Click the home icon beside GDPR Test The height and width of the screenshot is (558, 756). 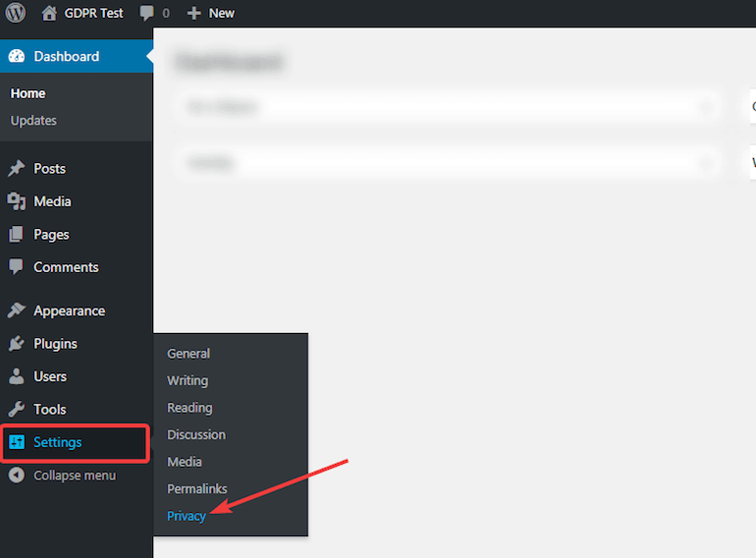[x=49, y=13]
